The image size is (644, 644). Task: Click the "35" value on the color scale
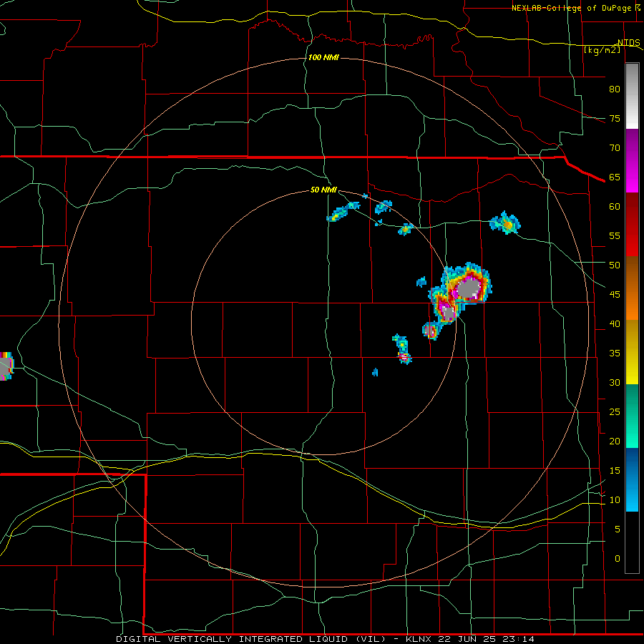pos(615,353)
